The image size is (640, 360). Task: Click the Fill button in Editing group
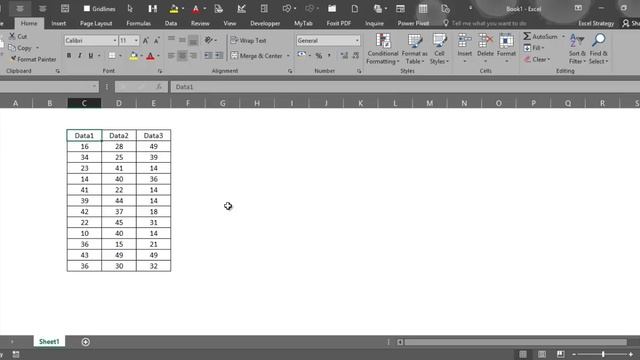point(534,48)
